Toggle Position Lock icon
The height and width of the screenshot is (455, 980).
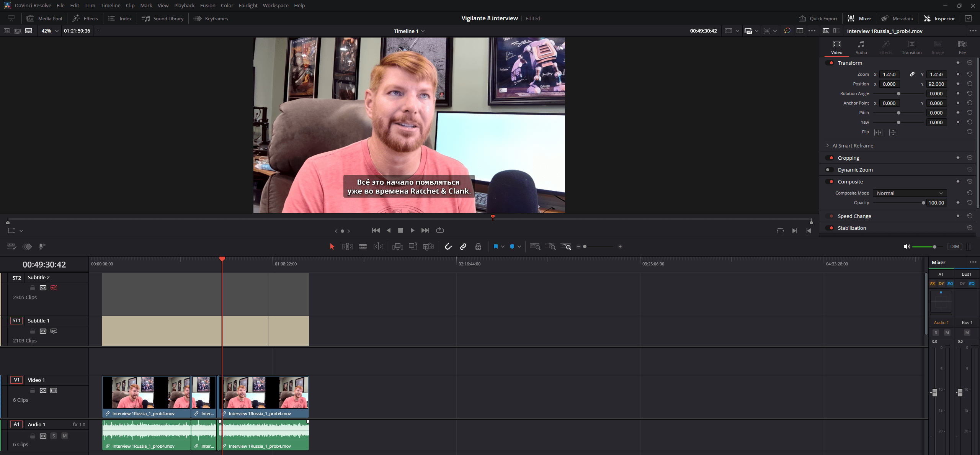[x=478, y=247]
